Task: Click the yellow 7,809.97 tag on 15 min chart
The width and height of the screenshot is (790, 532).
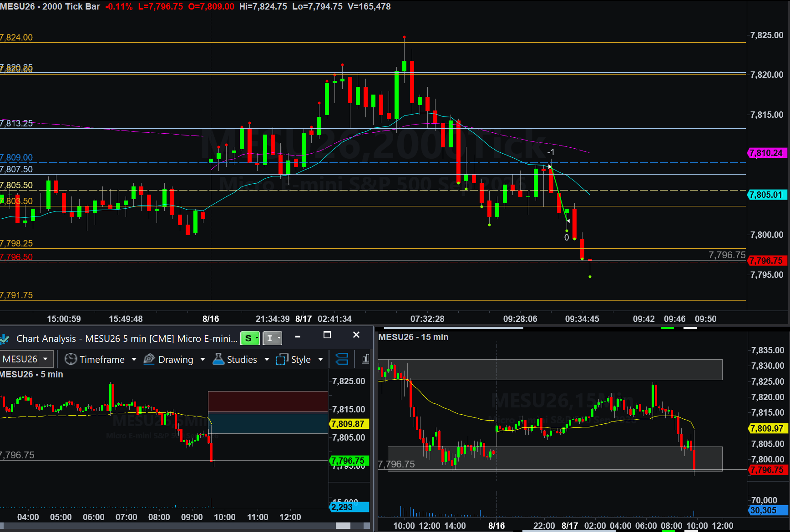Action: (768, 429)
